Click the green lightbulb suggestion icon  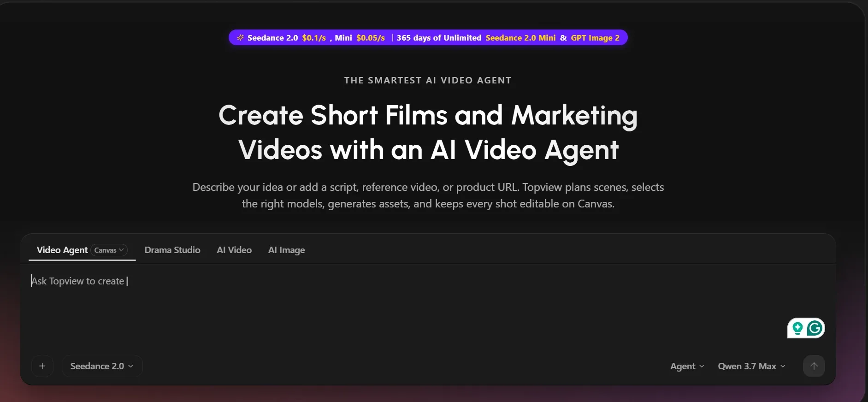tap(797, 328)
